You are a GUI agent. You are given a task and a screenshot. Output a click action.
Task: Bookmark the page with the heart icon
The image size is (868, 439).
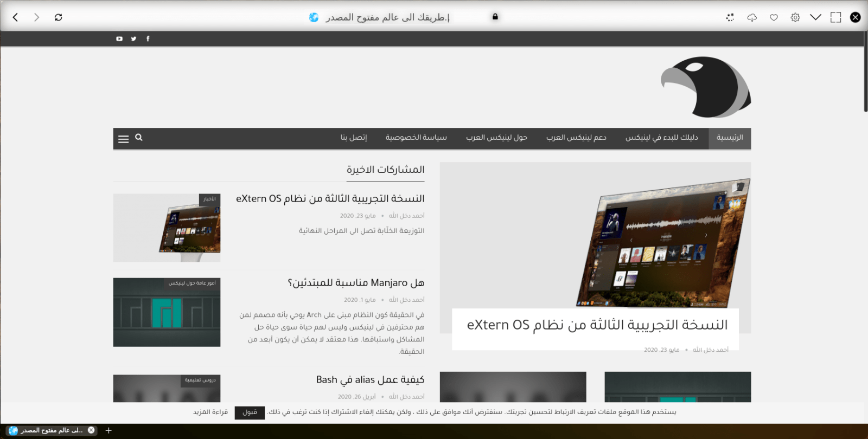(x=774, y=17)
